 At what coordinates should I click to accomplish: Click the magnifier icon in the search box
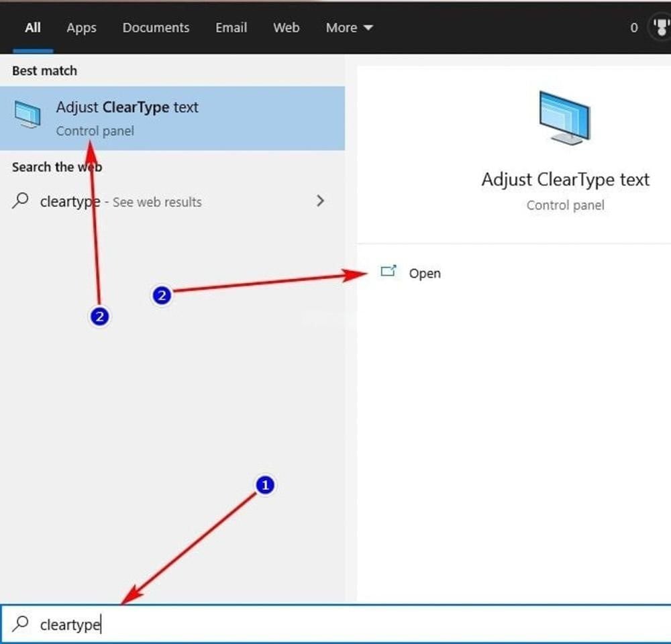[21, 624]
